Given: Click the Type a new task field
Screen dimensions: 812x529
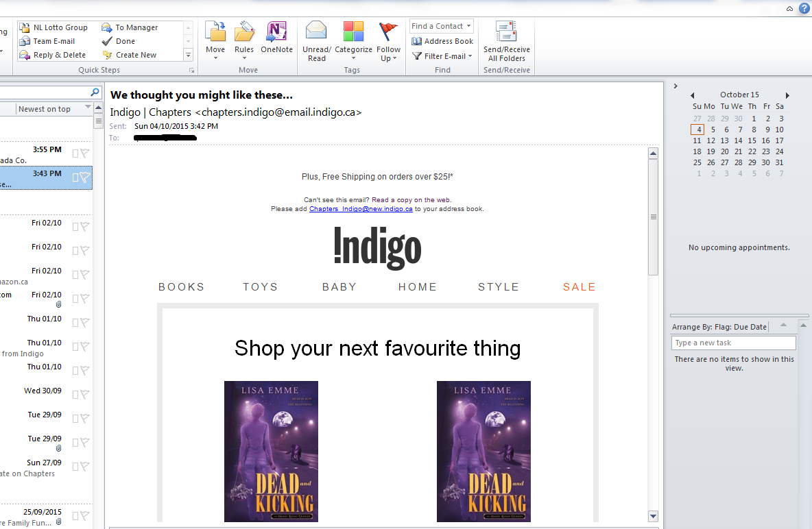Looking at the screenshot, I should 733,343.
